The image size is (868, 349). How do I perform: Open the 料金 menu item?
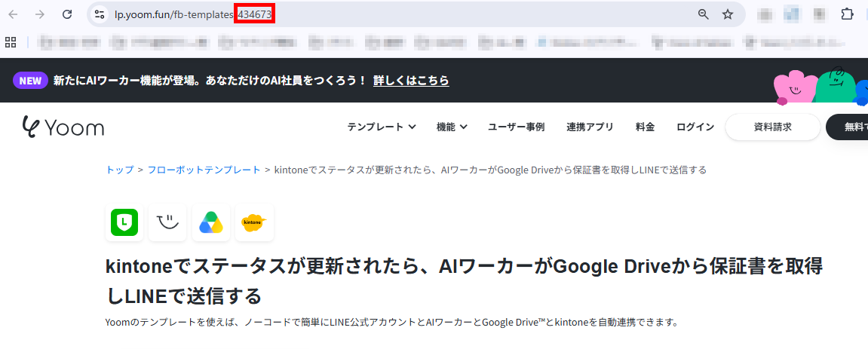tap(645, 127)
